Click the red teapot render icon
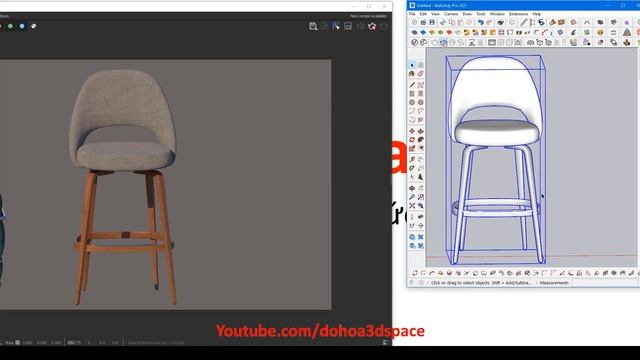Viewport: 640px width, 360px height. click(372, 27)
